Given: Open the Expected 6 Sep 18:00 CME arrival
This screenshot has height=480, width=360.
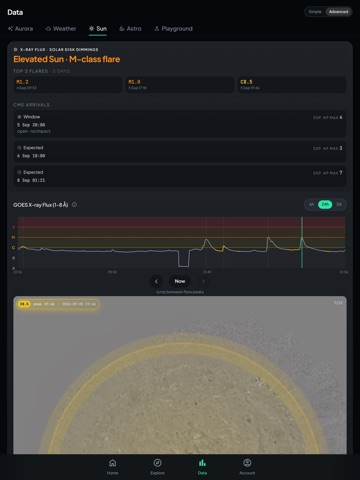Looking at the screenshot, I should coord(180,152).
